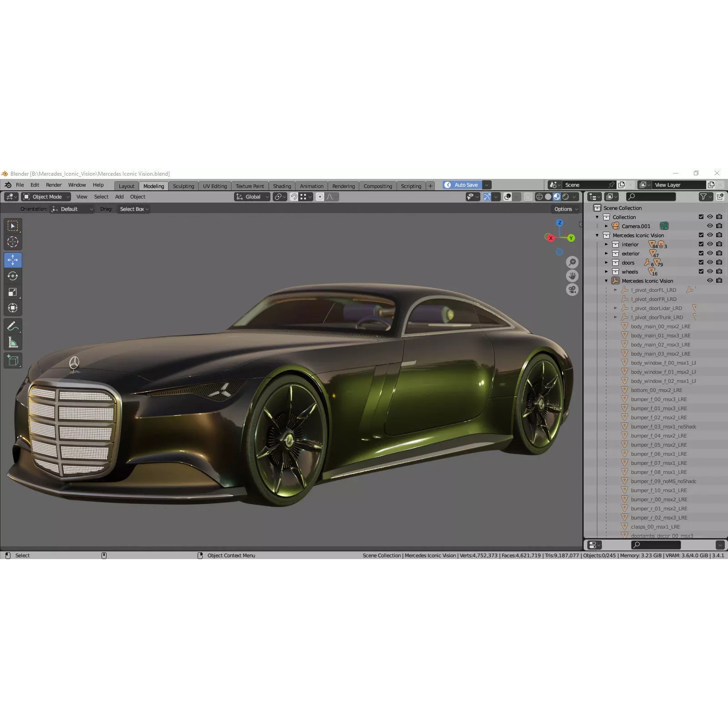This screenshot has height=728, width=728.
Task: Expand the interior collection
Action: 606,244
